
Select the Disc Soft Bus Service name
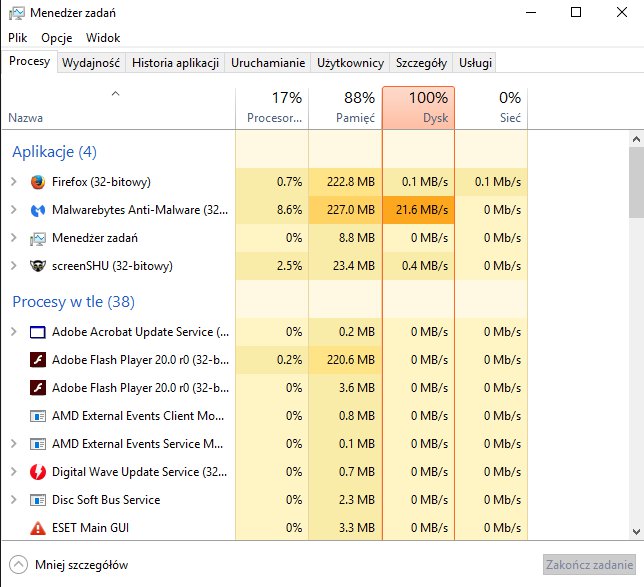click(x=106, y=500)
